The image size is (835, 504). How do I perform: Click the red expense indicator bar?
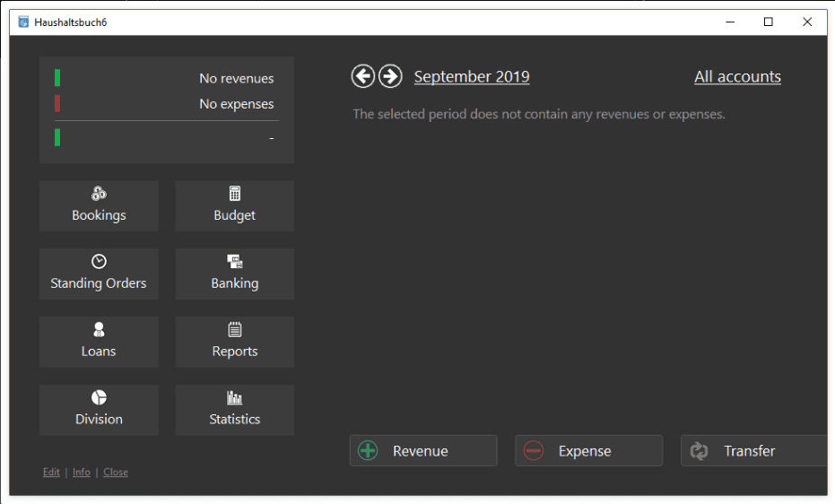[57, 103]
